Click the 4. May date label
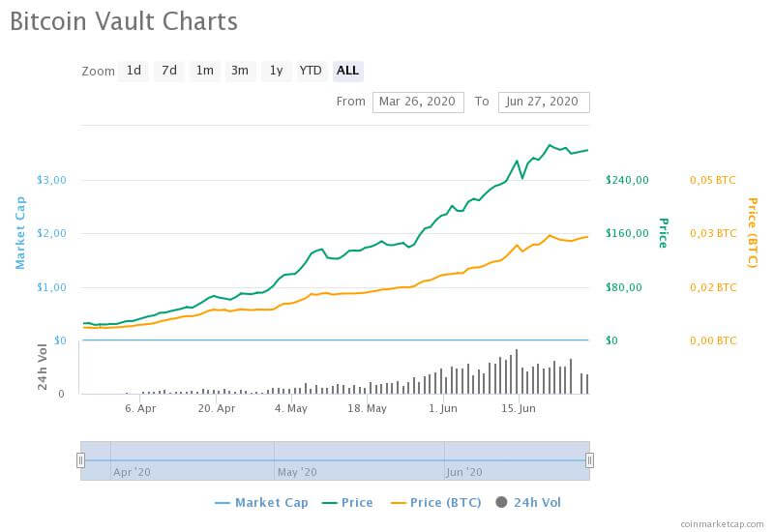The width and height of the screenshot is (774, 532). tap(291, 408)
